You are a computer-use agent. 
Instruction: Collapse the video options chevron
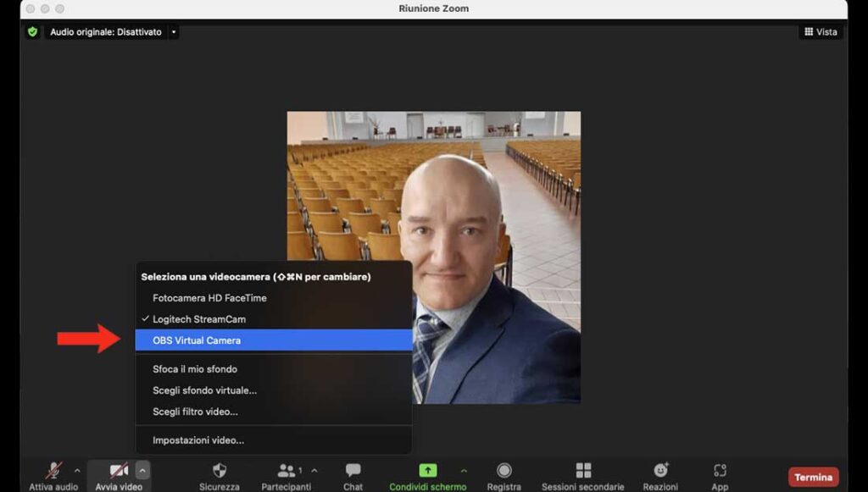pos(142,471)
